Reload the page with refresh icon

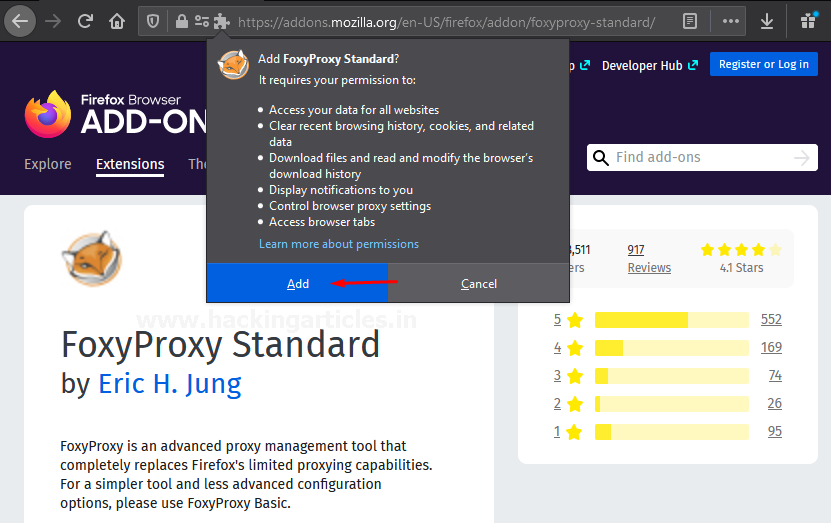[x=85, y=21]
